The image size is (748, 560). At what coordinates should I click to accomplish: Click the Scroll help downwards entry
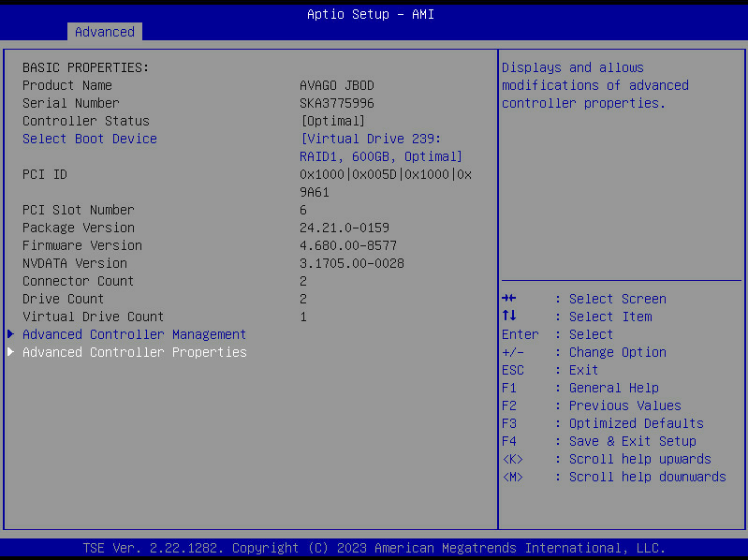(647, 477)
